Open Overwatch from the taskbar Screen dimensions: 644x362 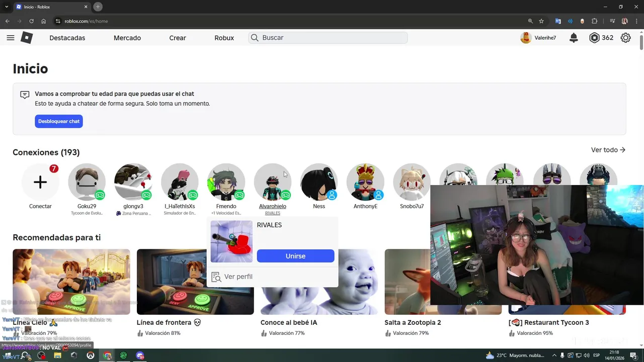click(91, 355)
